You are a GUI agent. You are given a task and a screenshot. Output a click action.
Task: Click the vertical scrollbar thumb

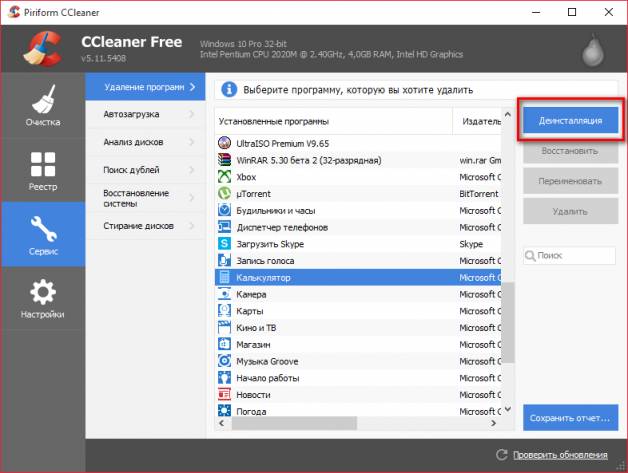[508, 322]
